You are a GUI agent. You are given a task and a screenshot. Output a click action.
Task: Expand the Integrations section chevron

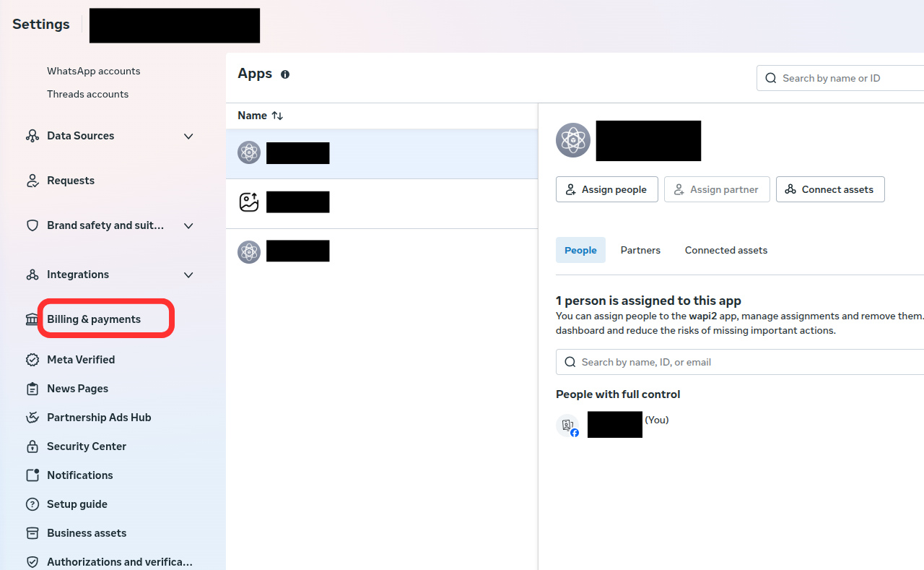pos(188,275)
